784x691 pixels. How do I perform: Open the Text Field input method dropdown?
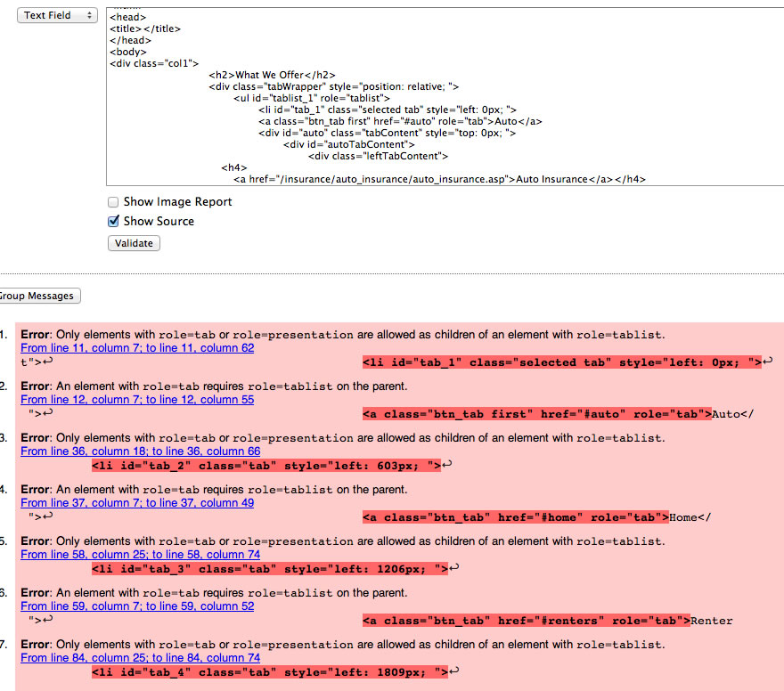[57, 15]
